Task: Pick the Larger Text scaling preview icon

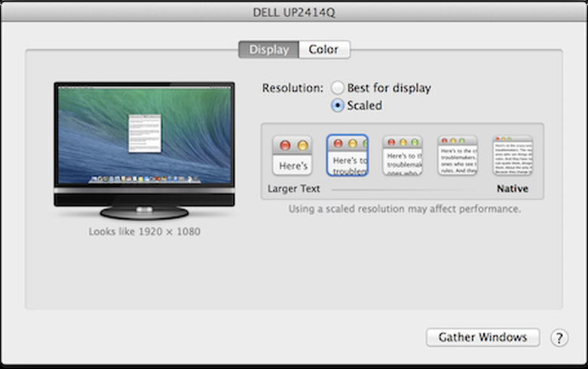Action: pos(292,156)
